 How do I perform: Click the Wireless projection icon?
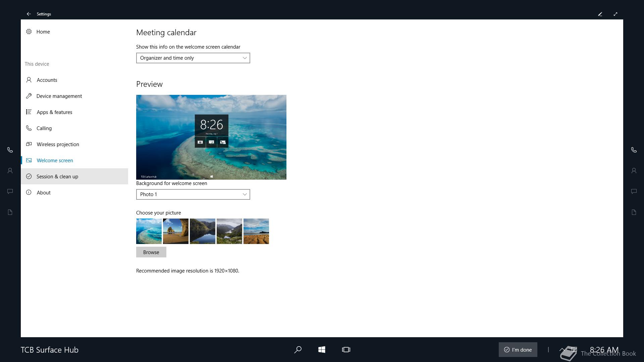click(x=29, y=144)
